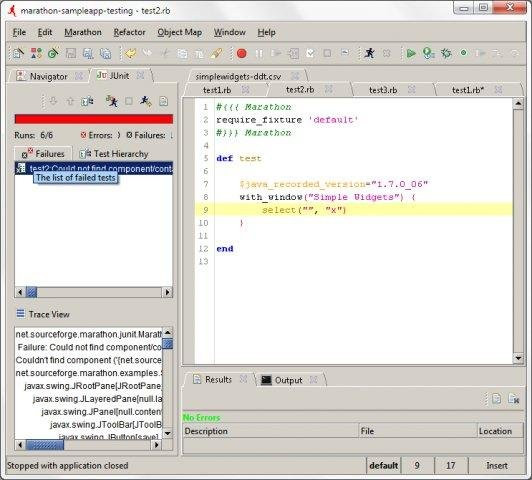Click the Insert Script toolbar icon

[293, 53]
